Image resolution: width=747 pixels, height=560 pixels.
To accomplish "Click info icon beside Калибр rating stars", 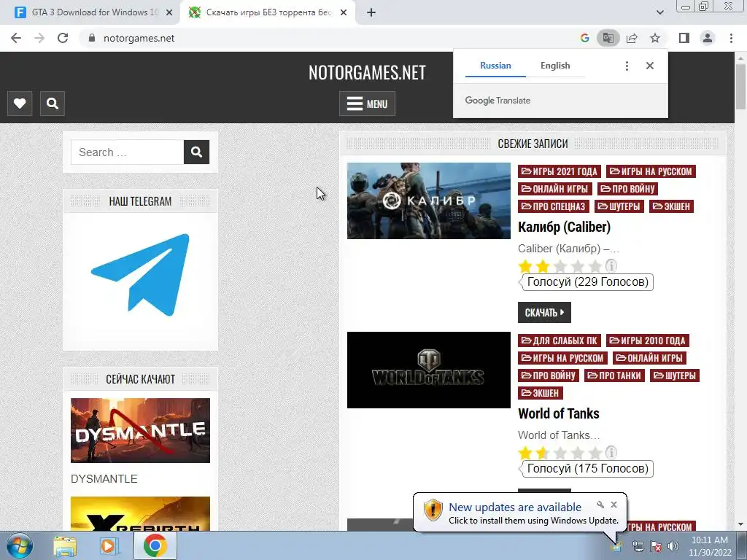I will (611, 265).
